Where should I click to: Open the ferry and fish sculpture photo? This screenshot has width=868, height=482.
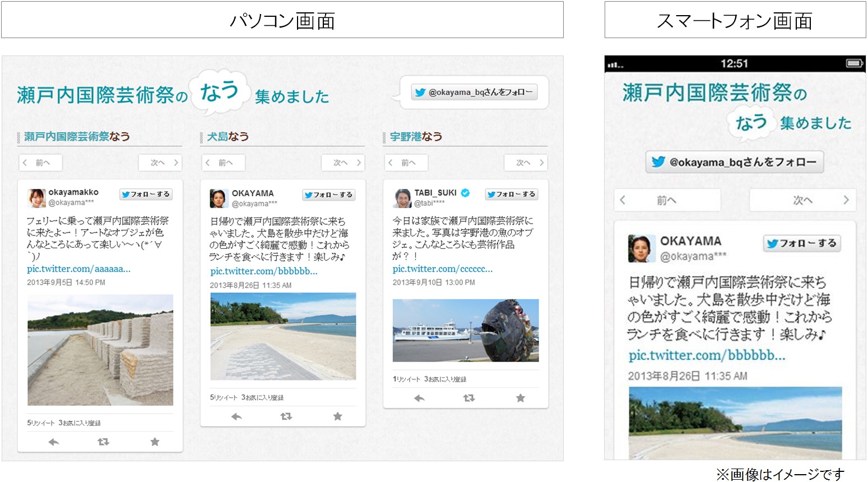pos(465,330)
